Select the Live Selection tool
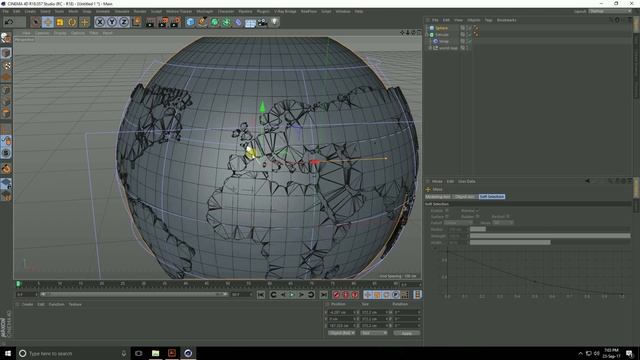 [x=36, y=22]
